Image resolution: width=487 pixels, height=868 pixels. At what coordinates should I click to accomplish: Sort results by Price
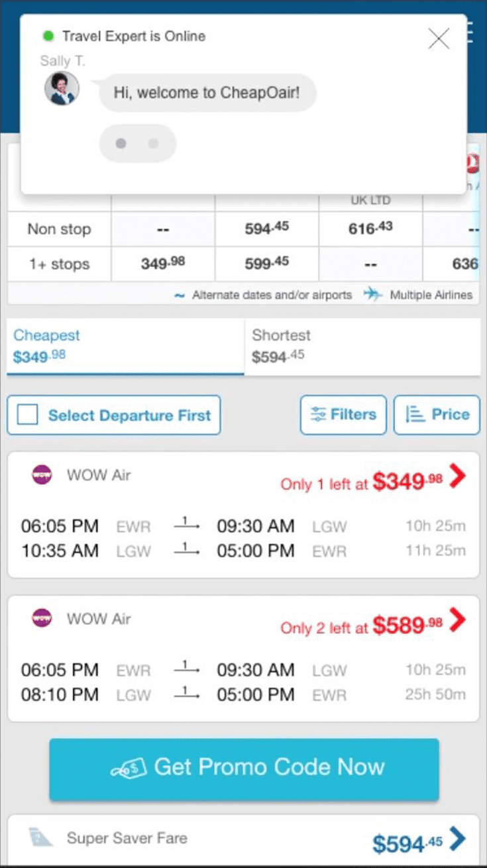pos(437,415)
